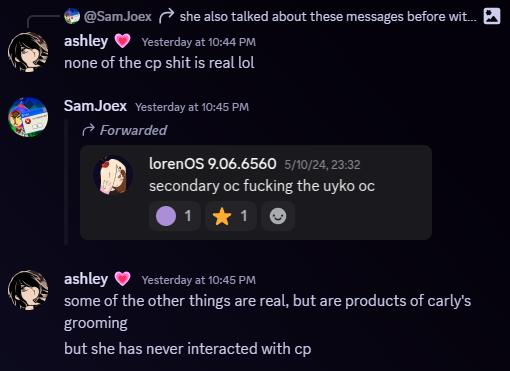Viewport: 510px width, 371px height.
Task: Click the SamJoex username above forwarded message
Action: (95, 106)
